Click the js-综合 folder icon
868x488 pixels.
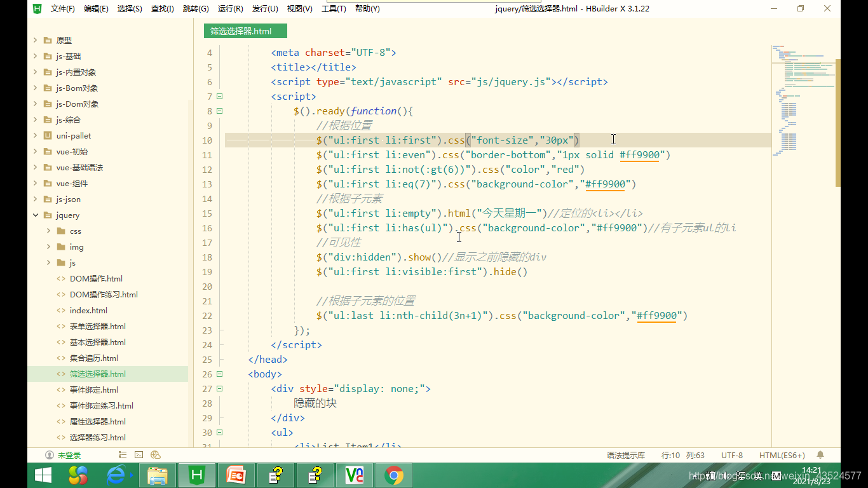pyautogui.click(x=48, y=119)
